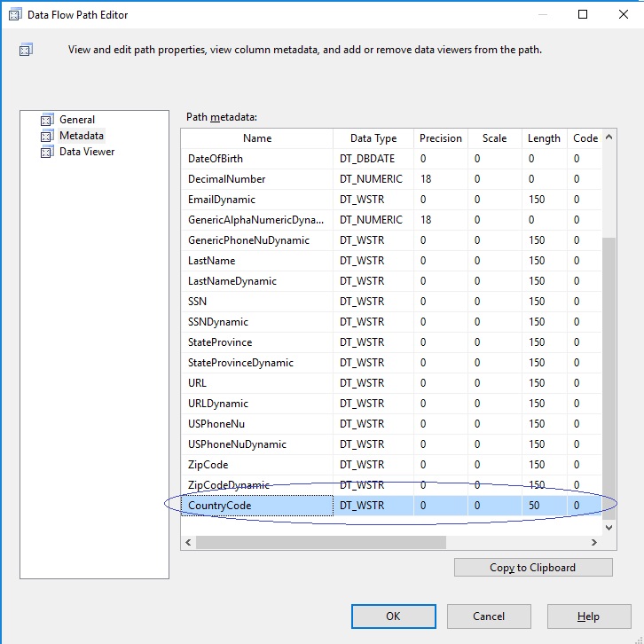Click DT_WSTR in the SSN row
The image size is (644, 644).
click(x=373, y=302)
